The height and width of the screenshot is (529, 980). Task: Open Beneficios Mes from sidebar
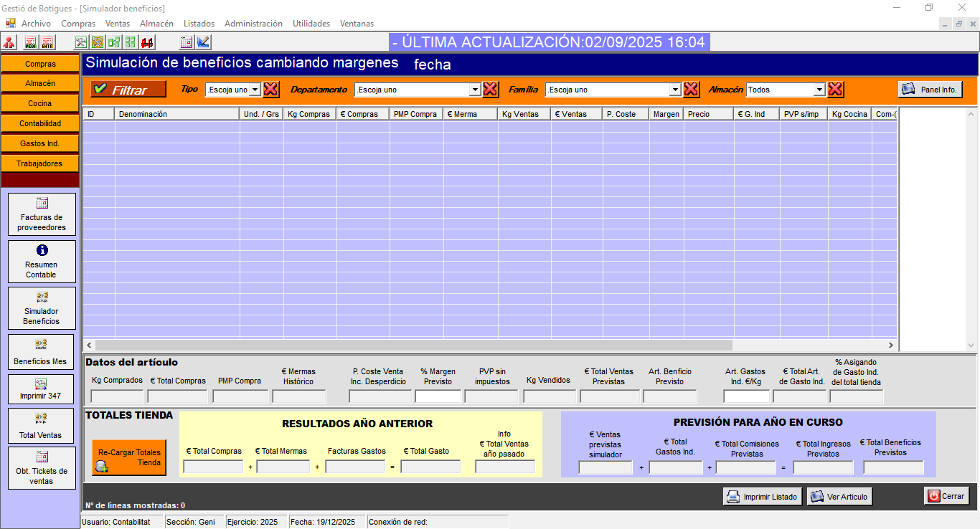point(41,353)
